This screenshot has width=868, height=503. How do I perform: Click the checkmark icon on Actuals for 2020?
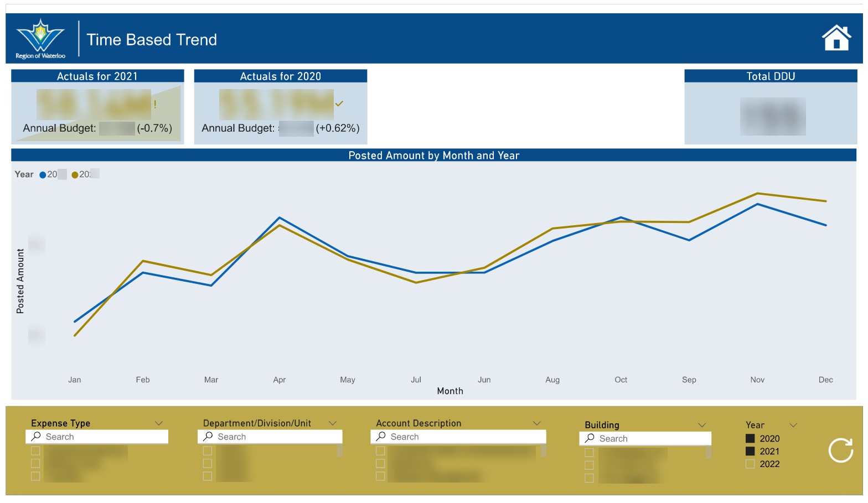point(339,103)
